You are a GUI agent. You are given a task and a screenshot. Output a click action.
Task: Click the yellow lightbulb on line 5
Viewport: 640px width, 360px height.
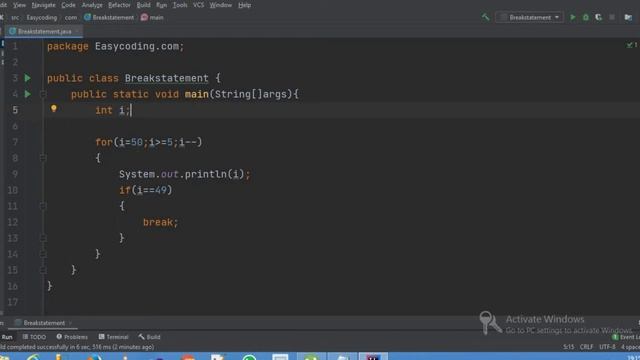tap(53, 109)
